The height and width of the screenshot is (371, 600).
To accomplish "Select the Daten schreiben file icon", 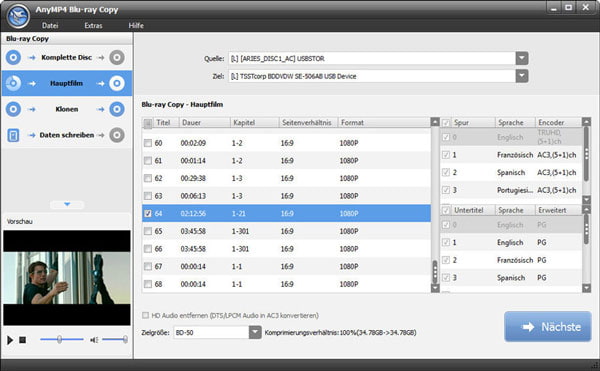I will coord(13,135).
